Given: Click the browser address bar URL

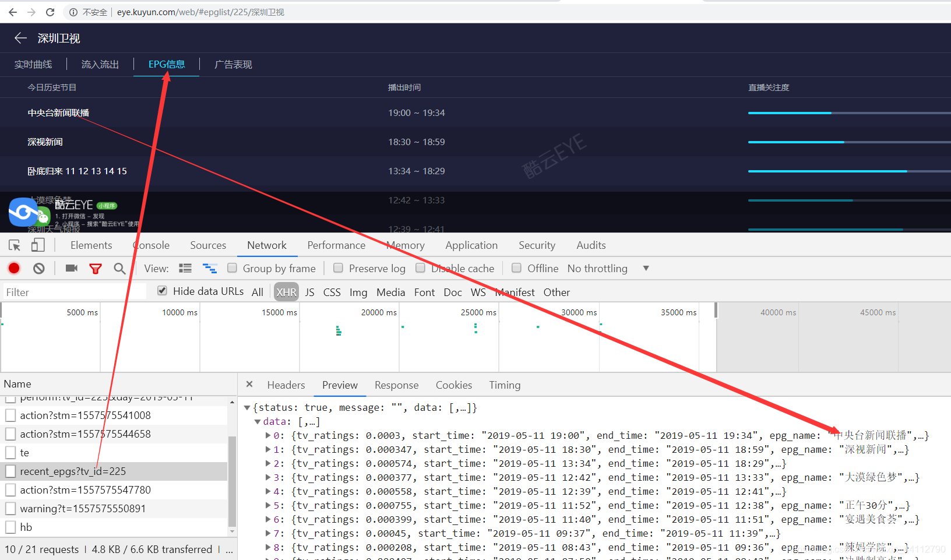Looking at the screenshot, I should [x=200, y=12].
